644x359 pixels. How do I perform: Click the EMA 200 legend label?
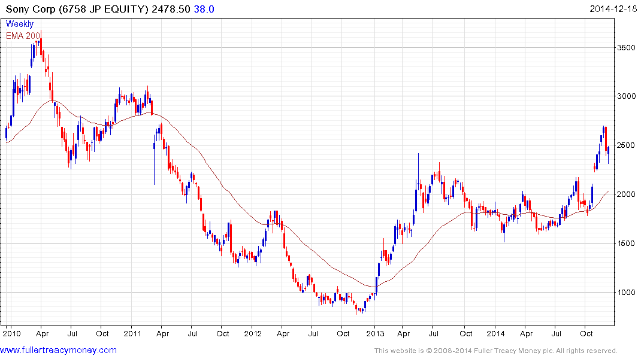(23, 36)
